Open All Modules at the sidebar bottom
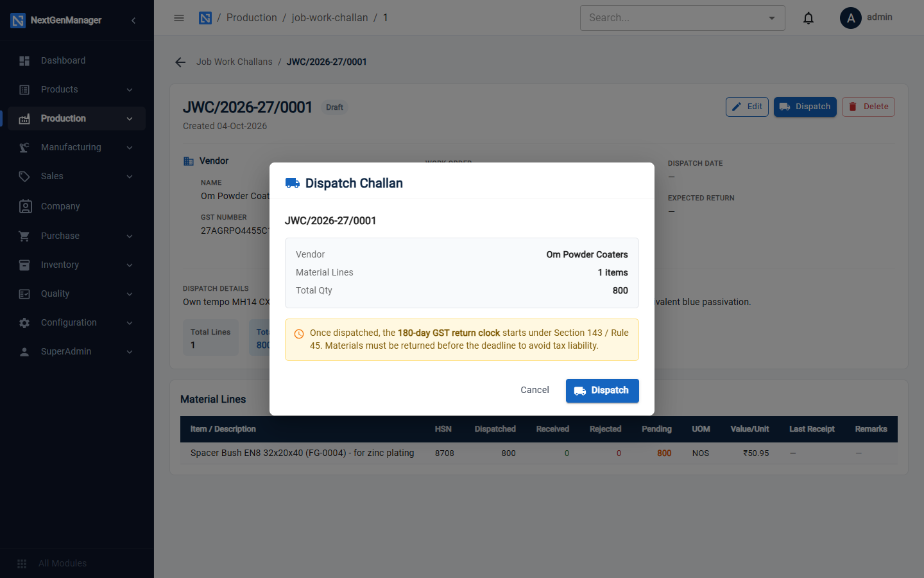Image resolution: width=924 pixels, height=578 pixels. click(77, 563)
